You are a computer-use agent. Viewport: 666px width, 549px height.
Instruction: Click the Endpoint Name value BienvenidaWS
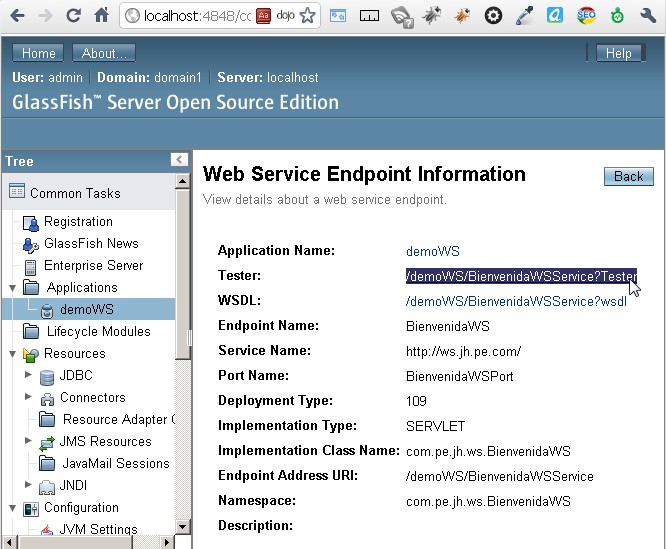448,326
